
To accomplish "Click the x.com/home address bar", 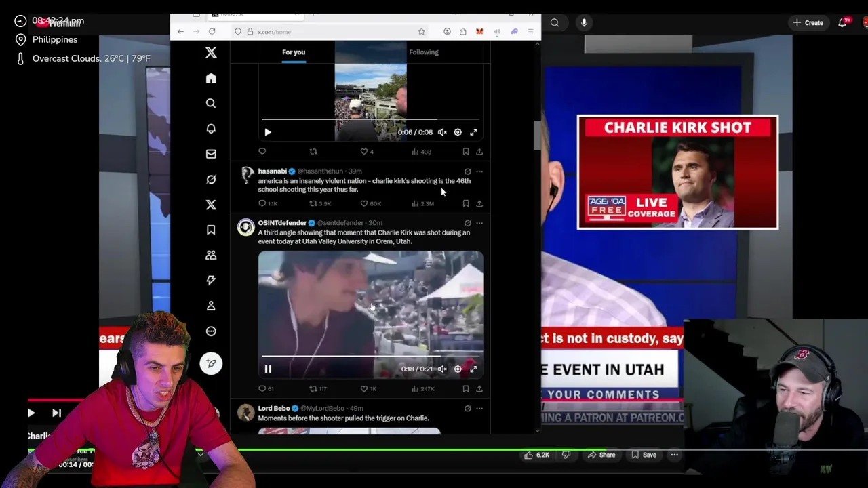I will coord(329,31).
